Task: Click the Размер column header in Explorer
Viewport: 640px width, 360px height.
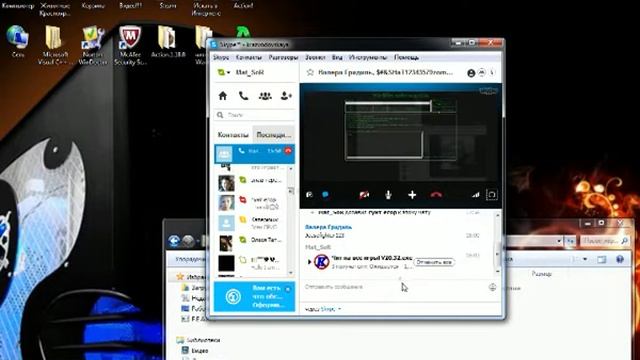Action: click(542, 274)
